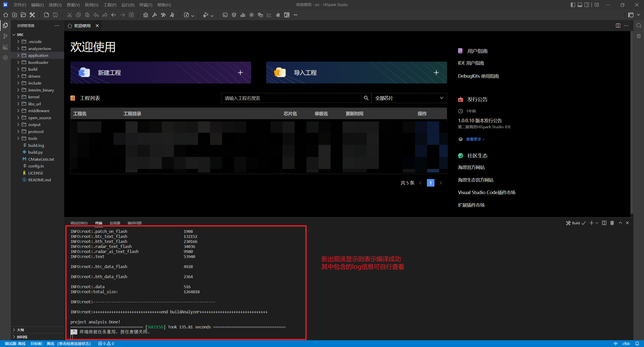Open the terminal icon in toolbar
Image resolution: width=644 pixels, height=347 pixels.
pyautogui.click(x=225, y=15)
